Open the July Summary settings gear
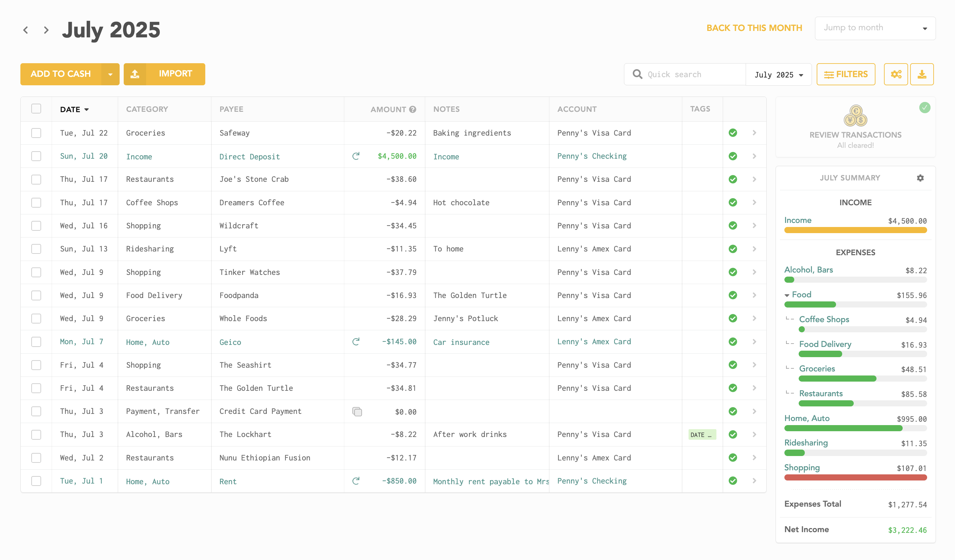The image size is (955, 560). click(x=920, y=178)
